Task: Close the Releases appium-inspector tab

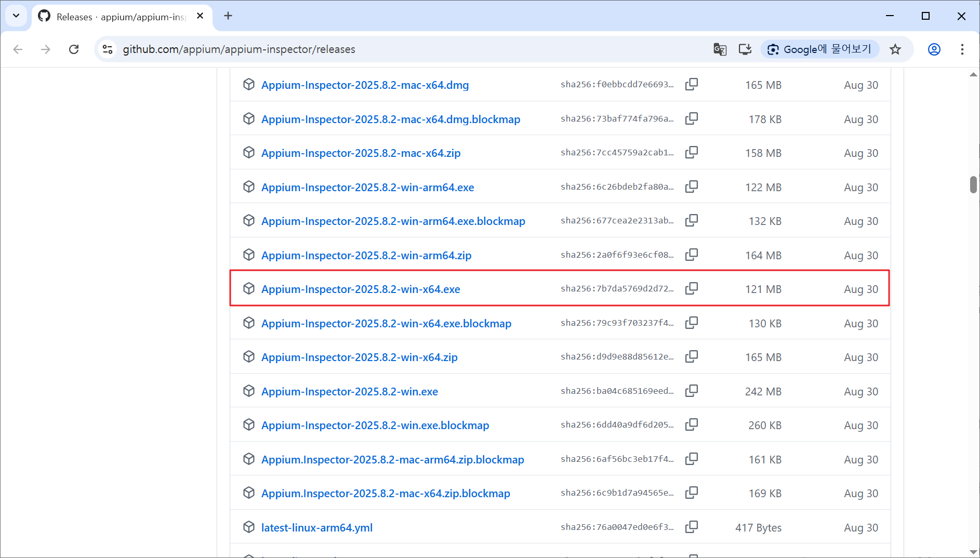Action: point(200,16)
